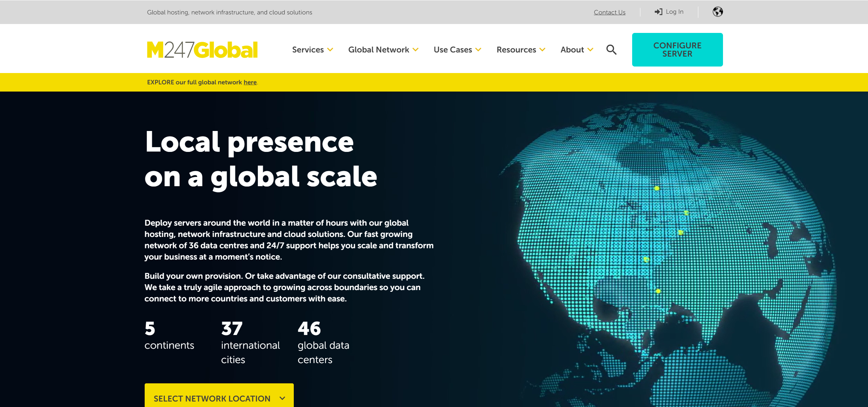Expand the About chevron arrow

click(590, 50)
